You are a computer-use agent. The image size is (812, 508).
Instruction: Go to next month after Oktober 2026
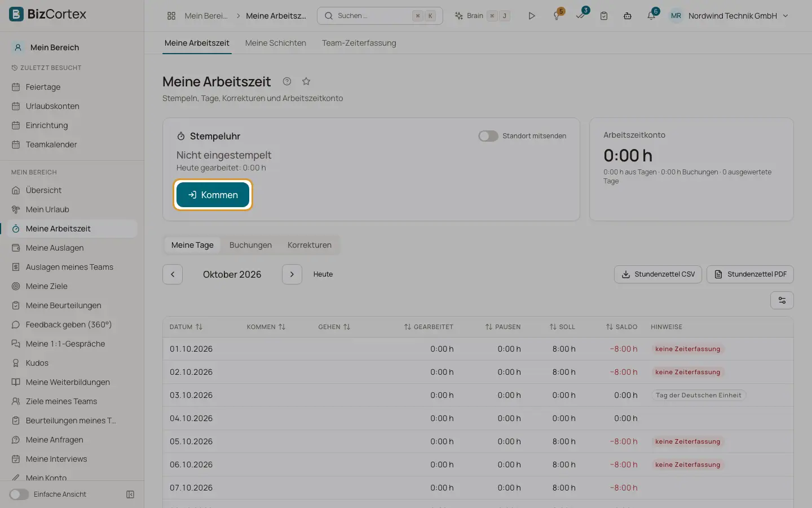292,274
